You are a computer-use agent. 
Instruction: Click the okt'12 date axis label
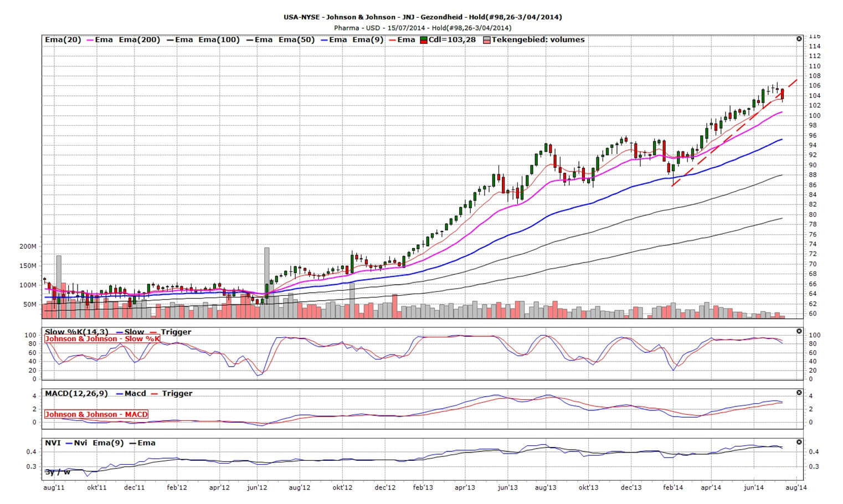pyautogui.click(x=342, y=488)
